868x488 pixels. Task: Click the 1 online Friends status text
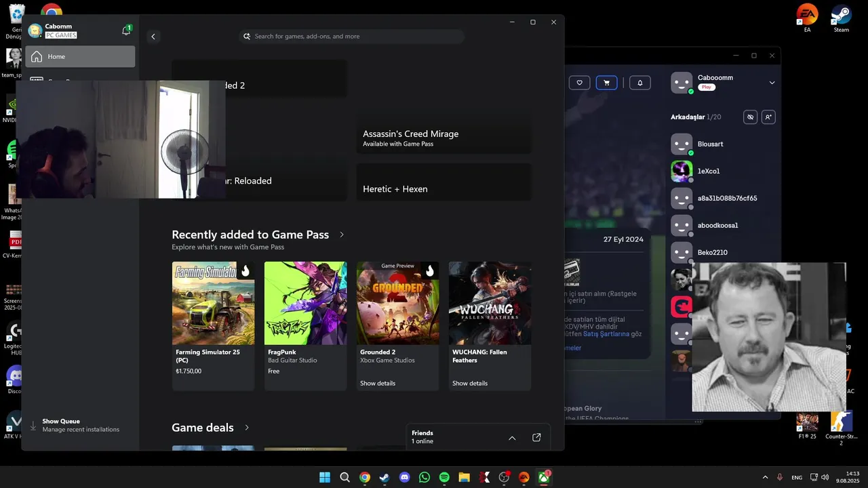click(422, 442)
